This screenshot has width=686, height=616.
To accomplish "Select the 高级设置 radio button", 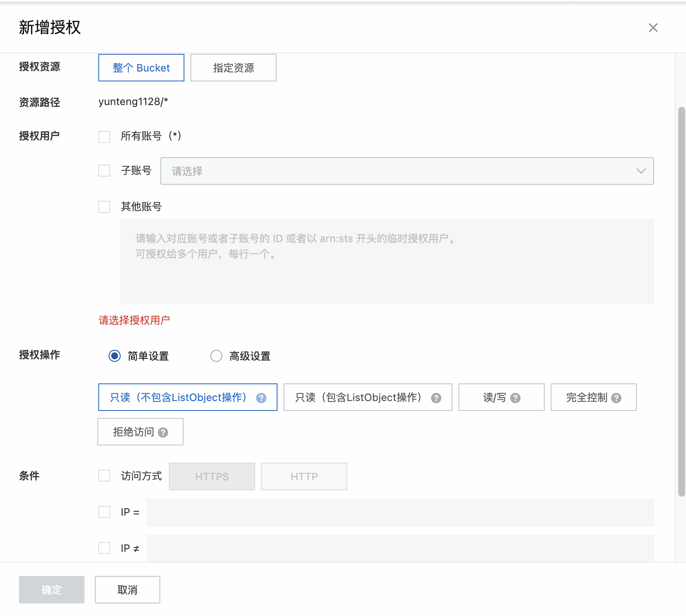I will coord(216,356).
